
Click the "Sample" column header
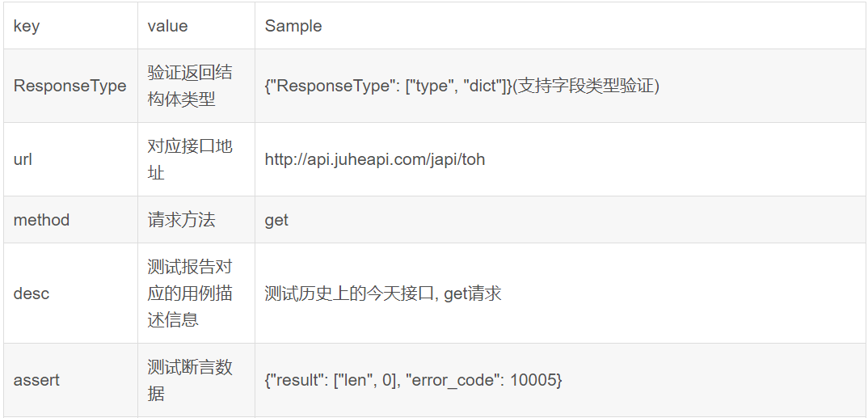pos(293,26)
